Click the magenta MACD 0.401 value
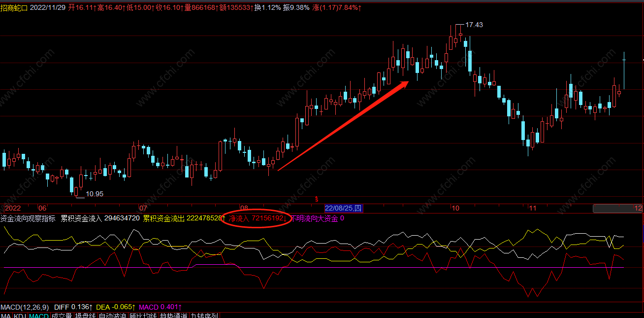Viewport: 644px width, 318px height. (161, 307)
